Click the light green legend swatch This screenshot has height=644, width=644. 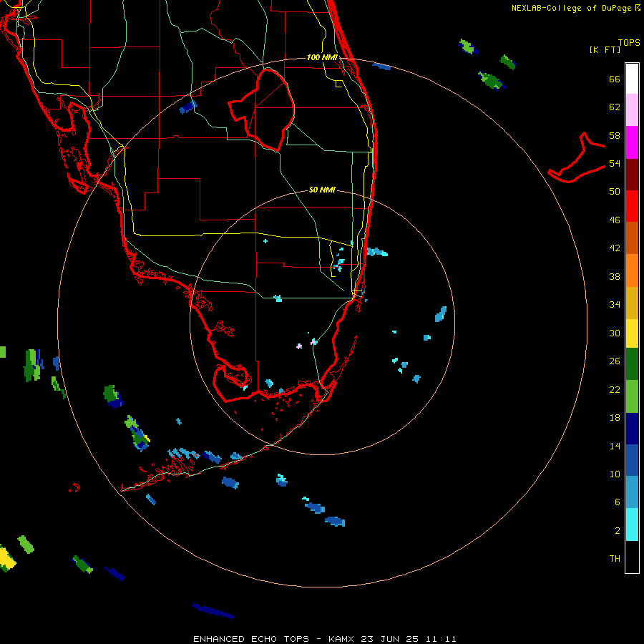pos(632,396)
